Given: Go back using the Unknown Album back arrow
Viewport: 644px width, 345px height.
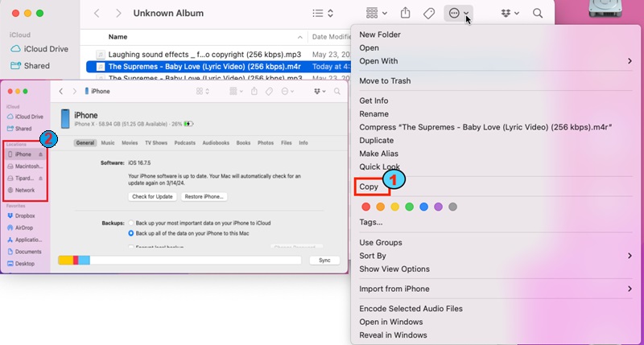Looking at the screenshot, I should coord(97,14).
